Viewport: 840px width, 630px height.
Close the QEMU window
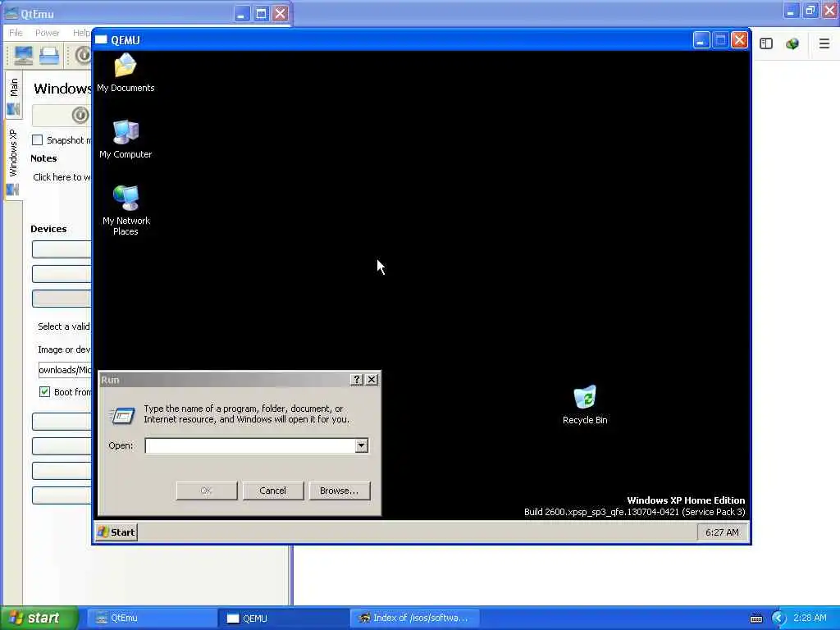739,40
